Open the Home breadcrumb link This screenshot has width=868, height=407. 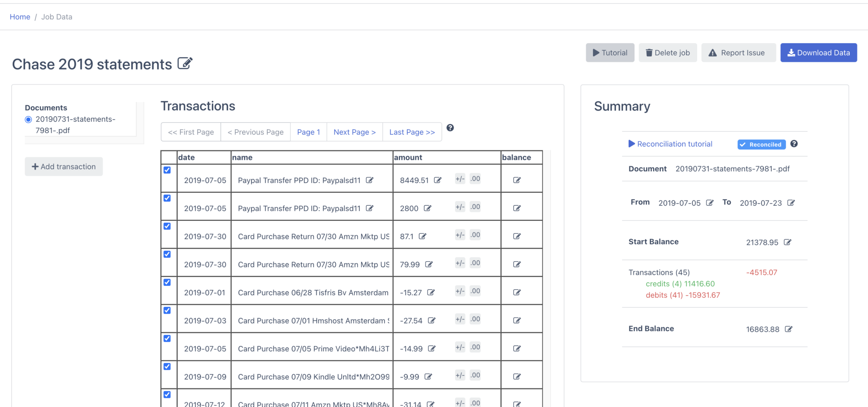click(19, 17)
